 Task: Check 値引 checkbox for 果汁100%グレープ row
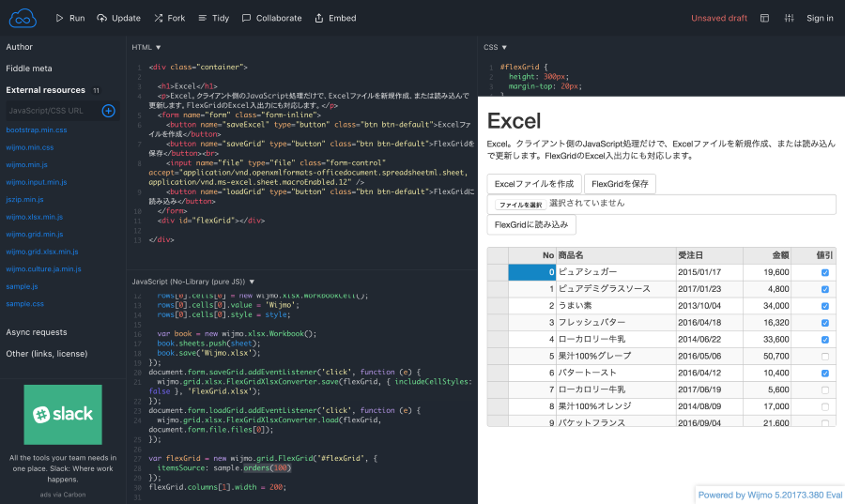pyautogui.click(x=825, y=357)
